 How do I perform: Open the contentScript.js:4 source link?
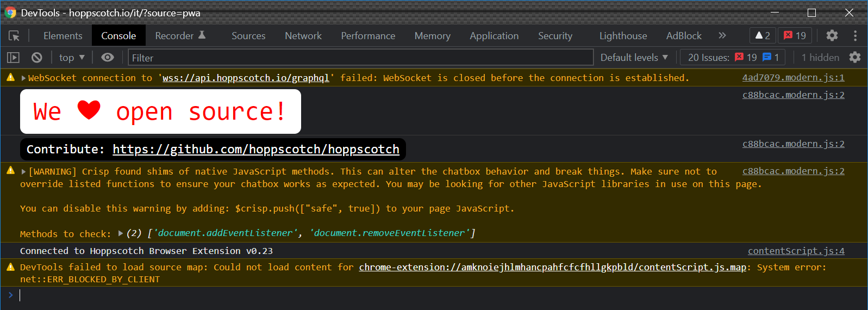(x=796, y=251)
